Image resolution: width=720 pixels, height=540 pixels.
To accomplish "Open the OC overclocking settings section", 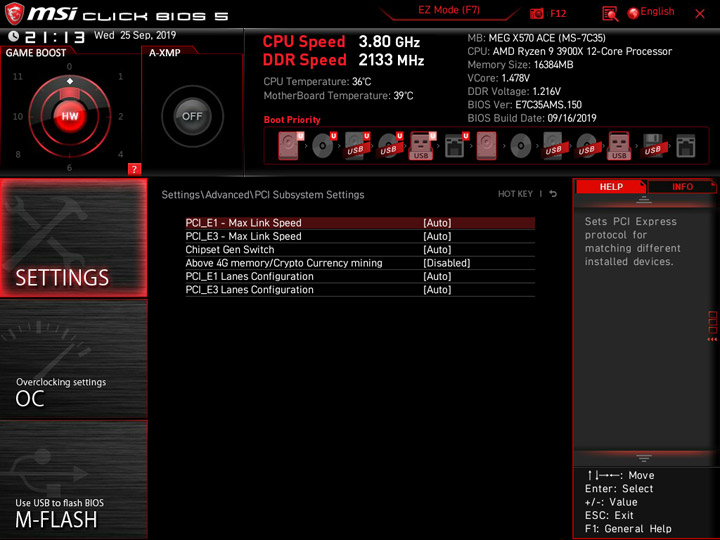I will click(73, 359).
